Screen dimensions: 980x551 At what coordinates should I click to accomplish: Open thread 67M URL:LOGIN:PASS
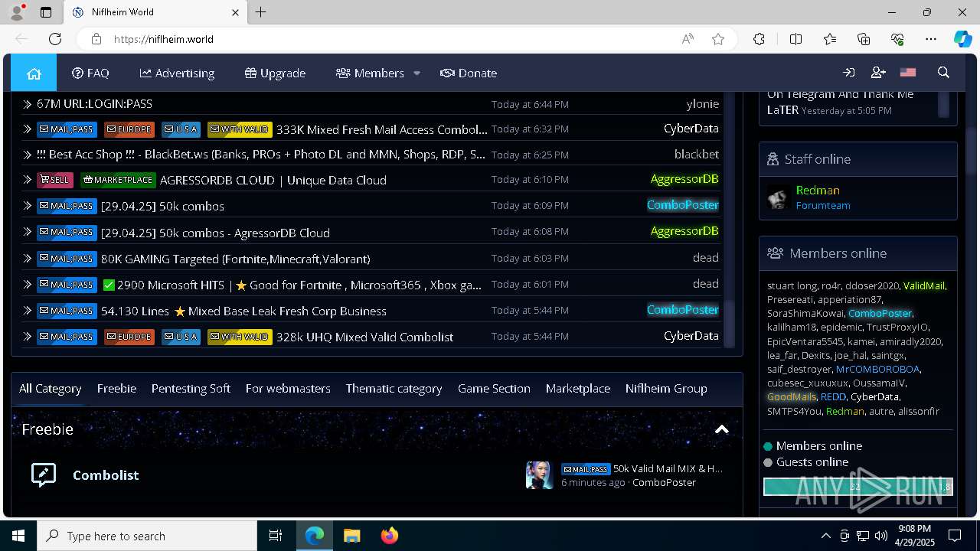94,103
